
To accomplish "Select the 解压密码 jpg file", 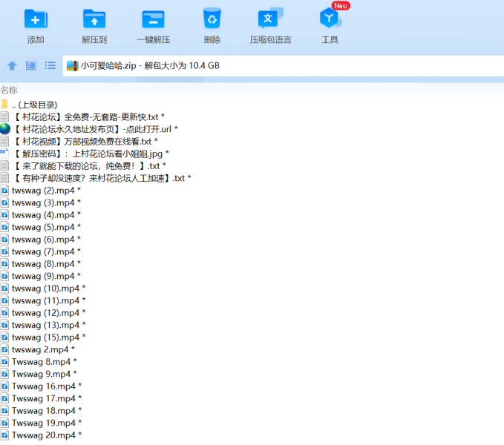I will [91, 154].
